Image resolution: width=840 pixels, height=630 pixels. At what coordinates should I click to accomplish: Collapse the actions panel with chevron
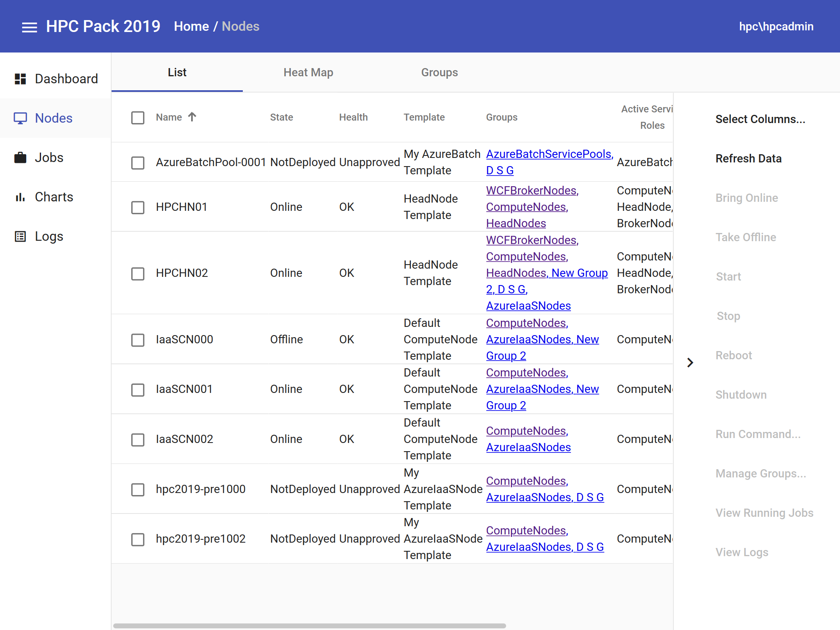pos(690,363)
